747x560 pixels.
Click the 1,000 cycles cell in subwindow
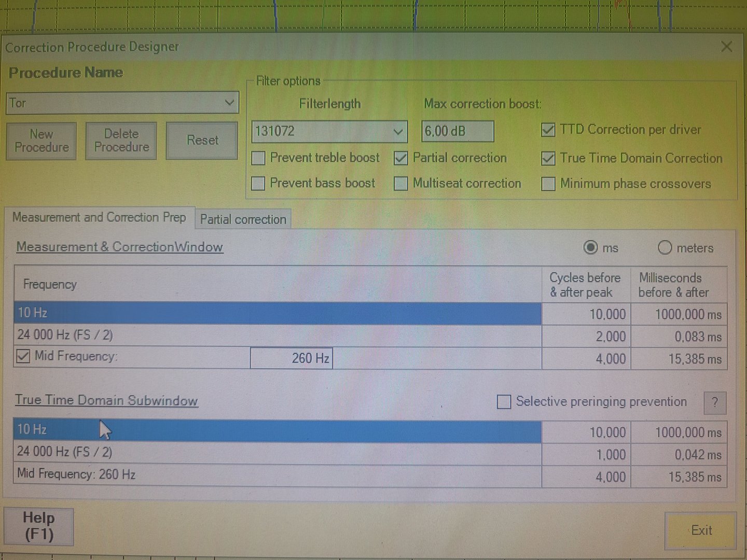click(x=586, y=455)
